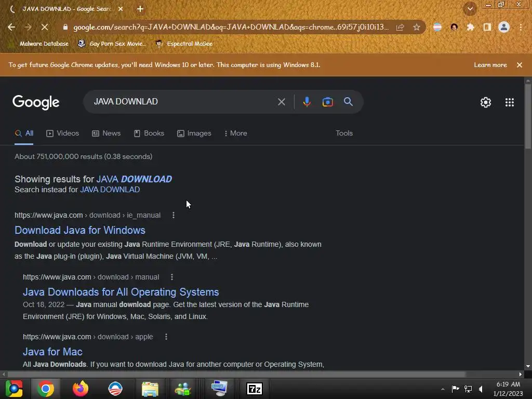The width and height of the screenshot is (532, 399).
Task: Click the taskbar clock and date
Action: (508, 389)
